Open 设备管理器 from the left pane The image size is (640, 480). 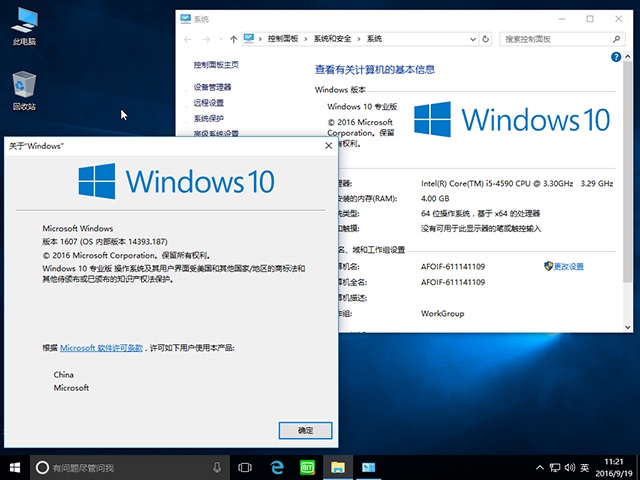212,87
